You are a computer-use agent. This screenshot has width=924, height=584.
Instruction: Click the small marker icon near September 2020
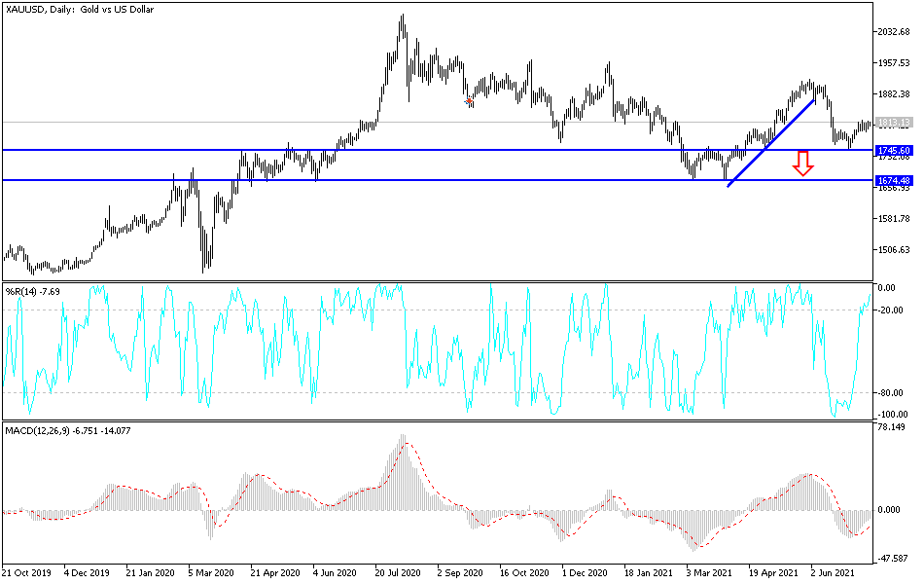point(469,101)
